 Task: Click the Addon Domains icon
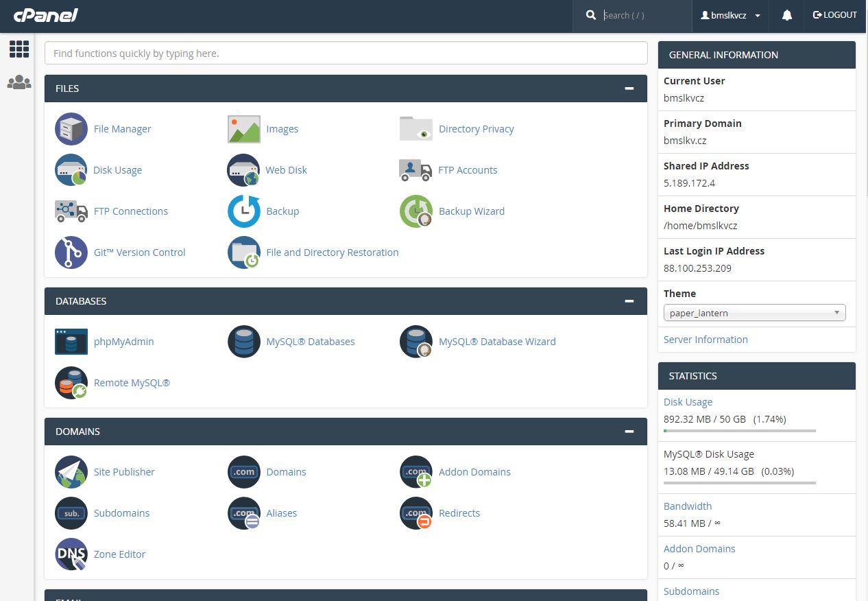coord(416,472)
